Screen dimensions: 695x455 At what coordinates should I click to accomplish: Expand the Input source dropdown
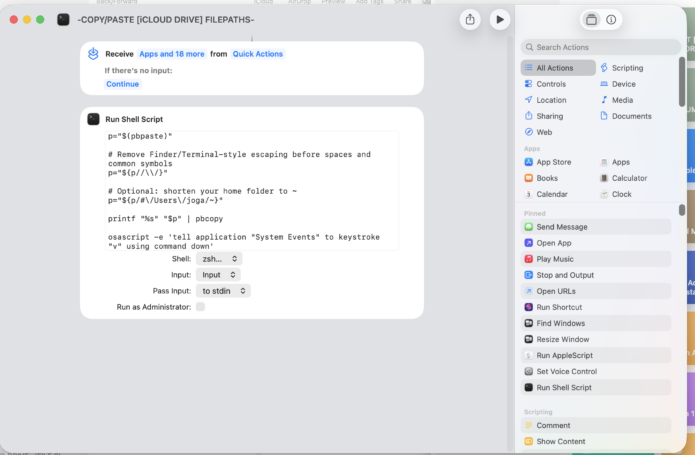coord(218,275)
